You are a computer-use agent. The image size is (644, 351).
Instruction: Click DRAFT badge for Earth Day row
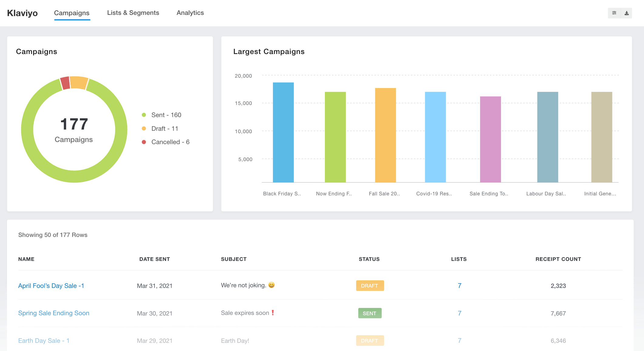370,341
